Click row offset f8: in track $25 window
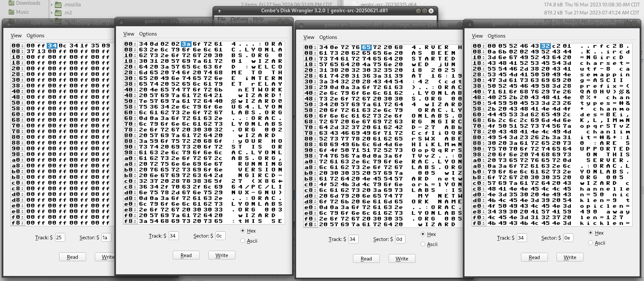644x281 pixels. [x=18, y=223]
